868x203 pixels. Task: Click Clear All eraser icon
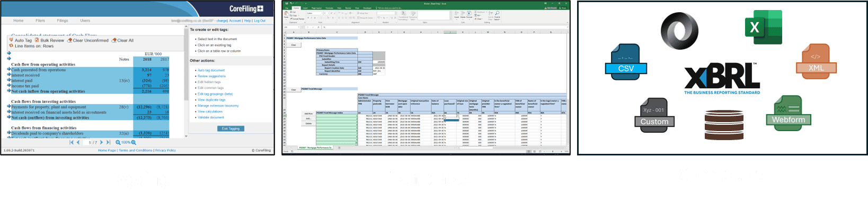tap(114, 40)
